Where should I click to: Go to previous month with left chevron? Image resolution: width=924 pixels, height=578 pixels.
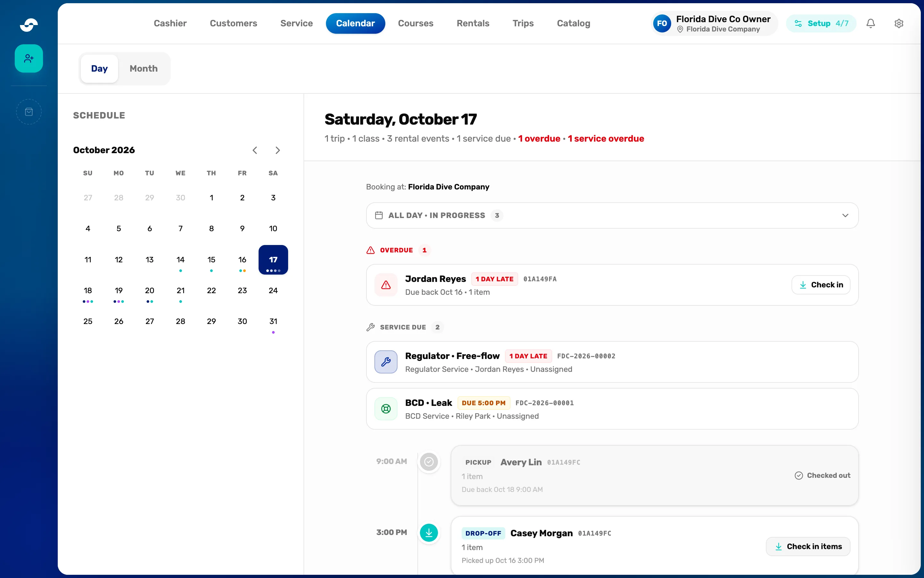[x=255, y=150]
